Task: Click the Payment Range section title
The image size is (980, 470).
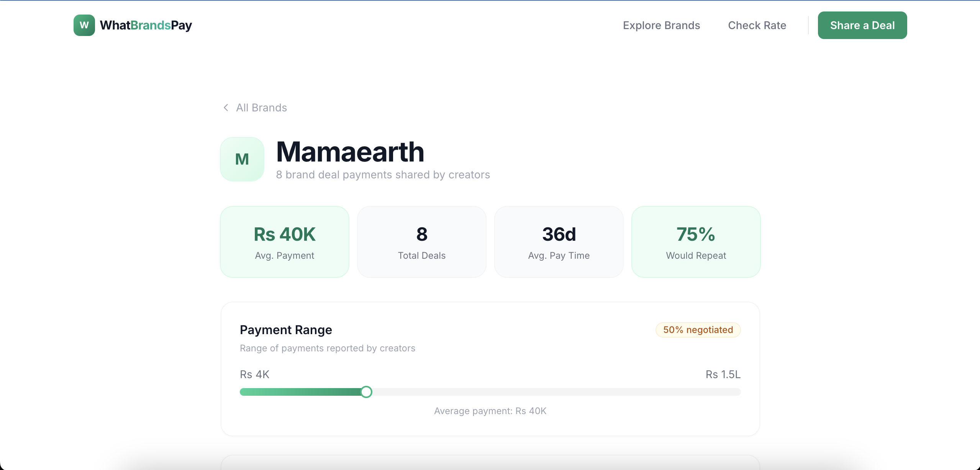Action: point(285,330)
